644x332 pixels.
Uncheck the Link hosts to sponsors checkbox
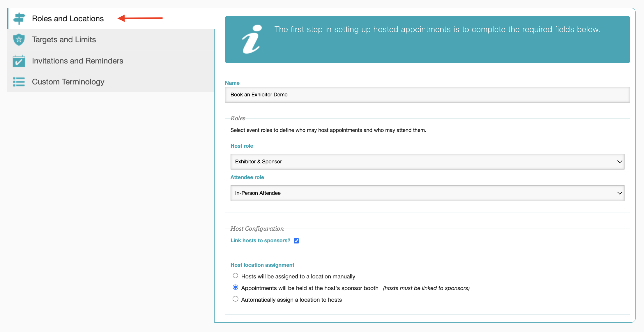coord(296,241)
